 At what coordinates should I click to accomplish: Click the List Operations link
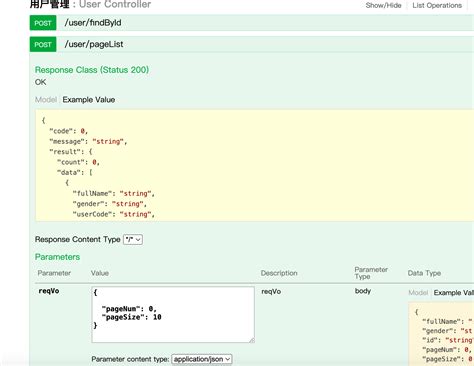tap(437, 5)
